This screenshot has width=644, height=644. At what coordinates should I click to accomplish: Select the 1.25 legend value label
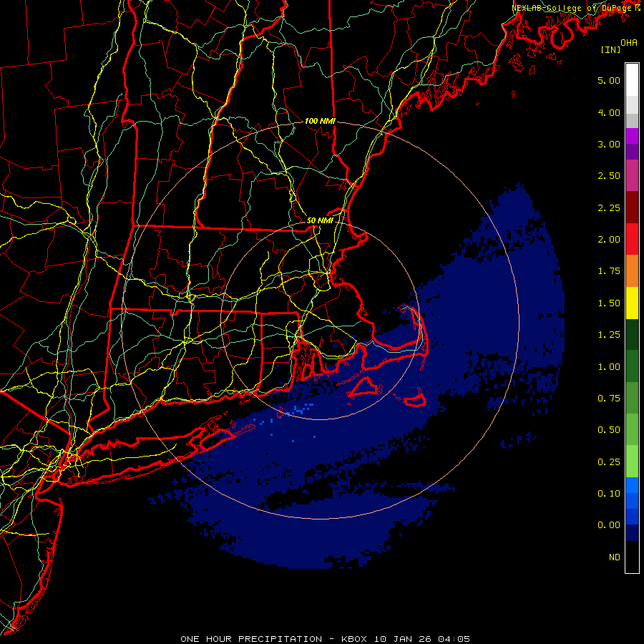pyautogui.click(x=609, y=335)
